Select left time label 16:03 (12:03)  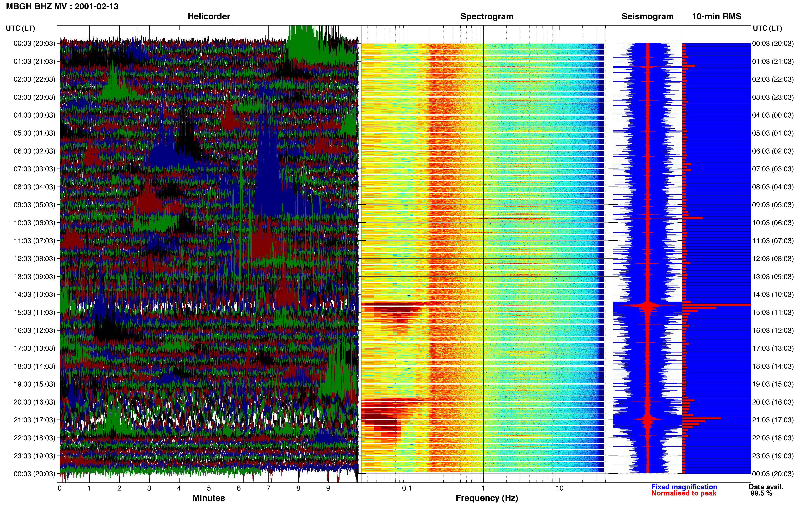click(x=34, y=330)
